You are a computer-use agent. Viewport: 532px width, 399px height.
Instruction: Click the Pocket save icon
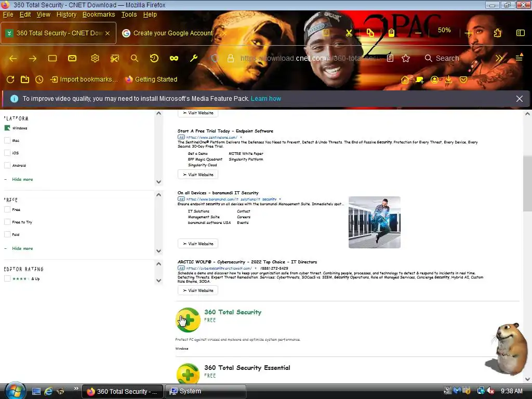pos(463,79)
